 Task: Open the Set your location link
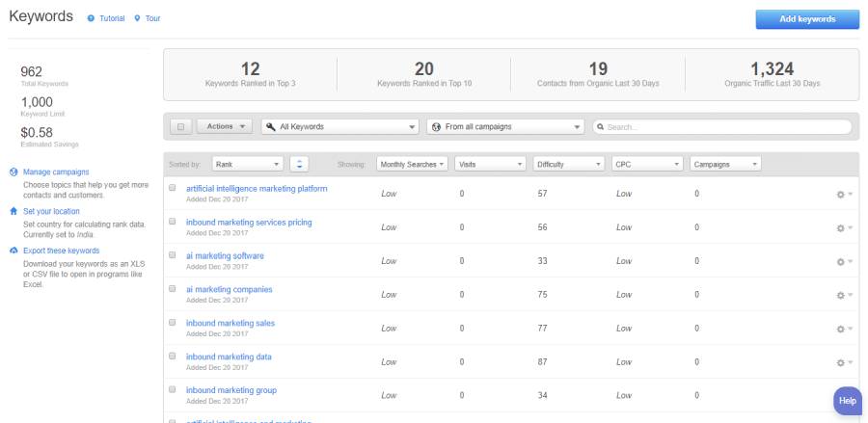[x=51, y=211]
